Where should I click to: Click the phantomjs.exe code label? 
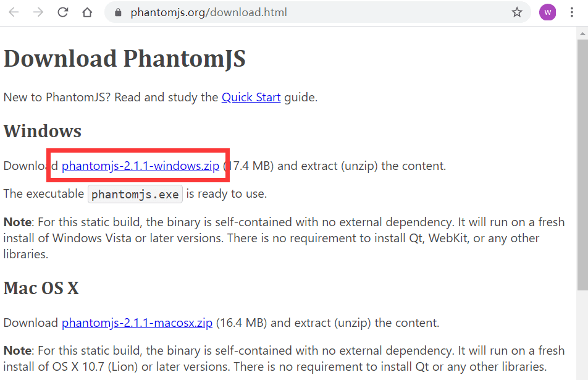pyautogui.click(x=135, y=194)
